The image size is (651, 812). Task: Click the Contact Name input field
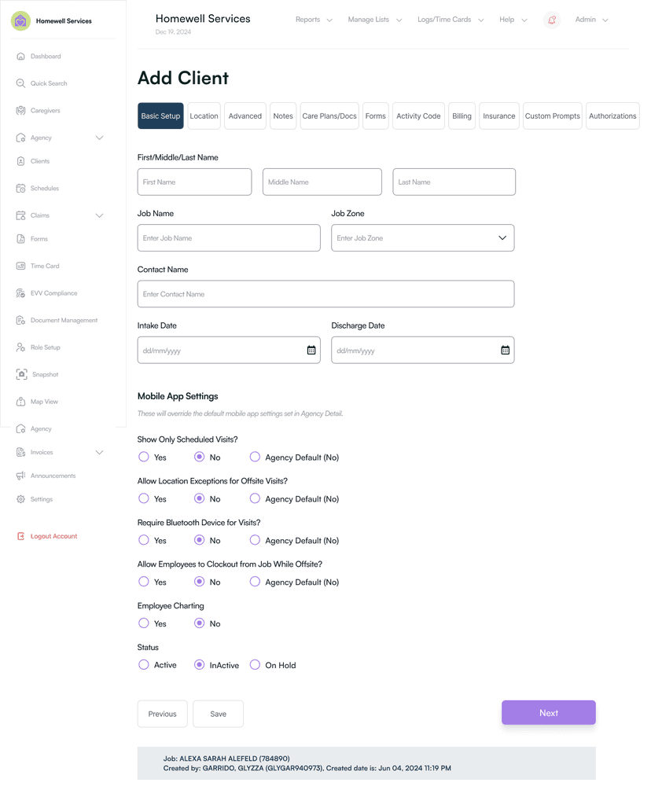(x=325, y=294)
